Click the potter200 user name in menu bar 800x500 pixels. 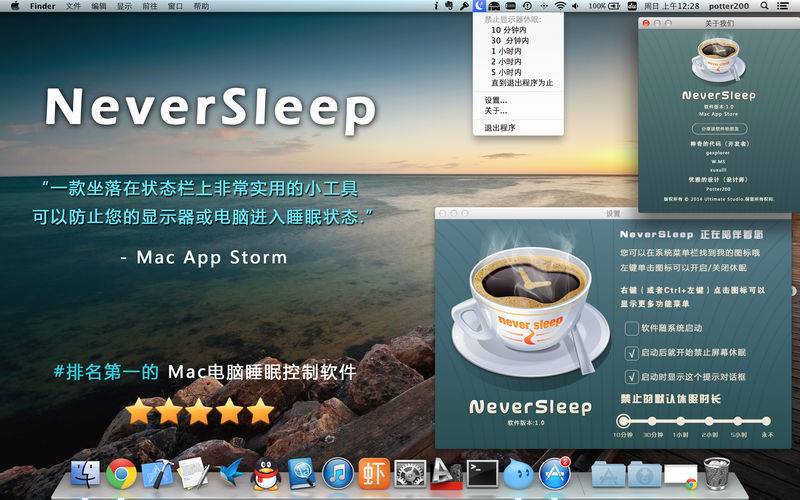pos(729,6)
